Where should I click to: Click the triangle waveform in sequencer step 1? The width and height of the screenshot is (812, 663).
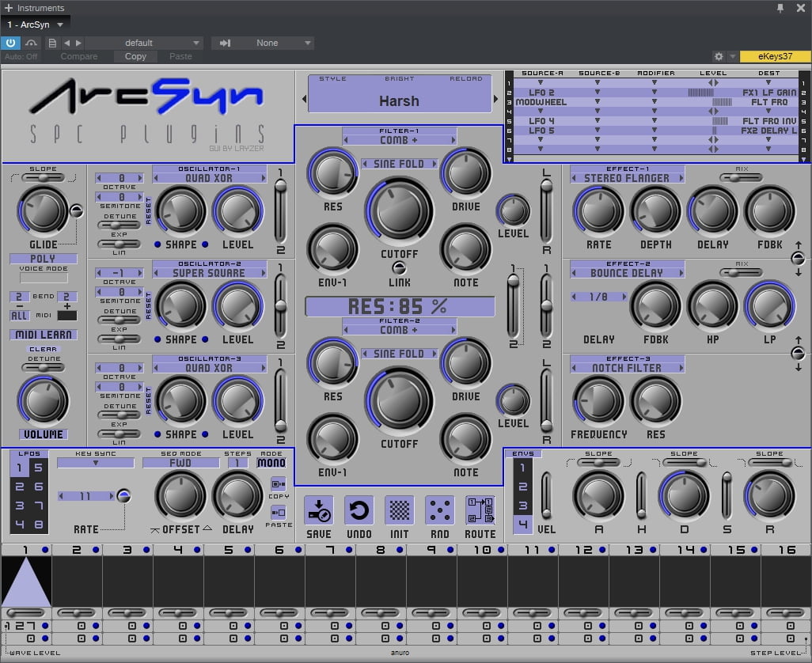tap(26, 581)
